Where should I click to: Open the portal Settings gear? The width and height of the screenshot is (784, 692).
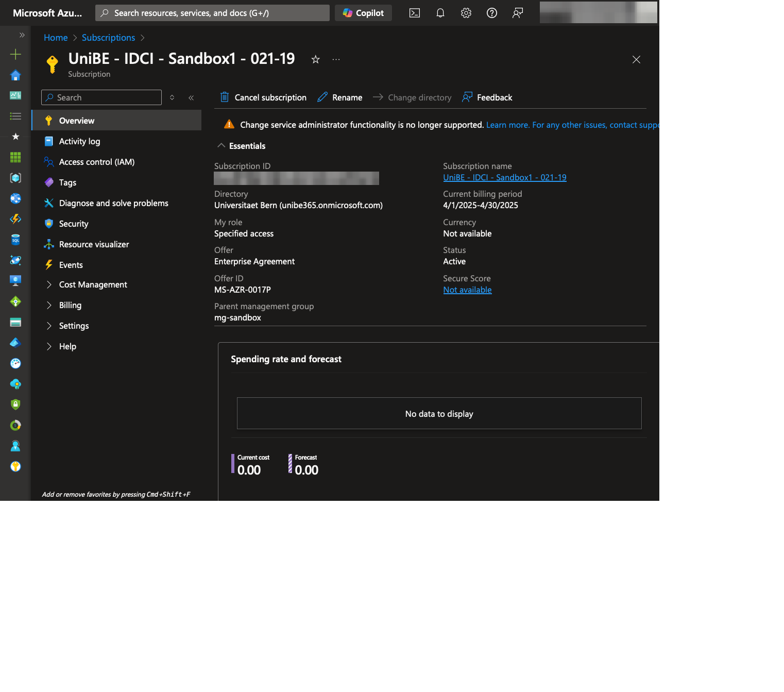(x=466, y=13)
